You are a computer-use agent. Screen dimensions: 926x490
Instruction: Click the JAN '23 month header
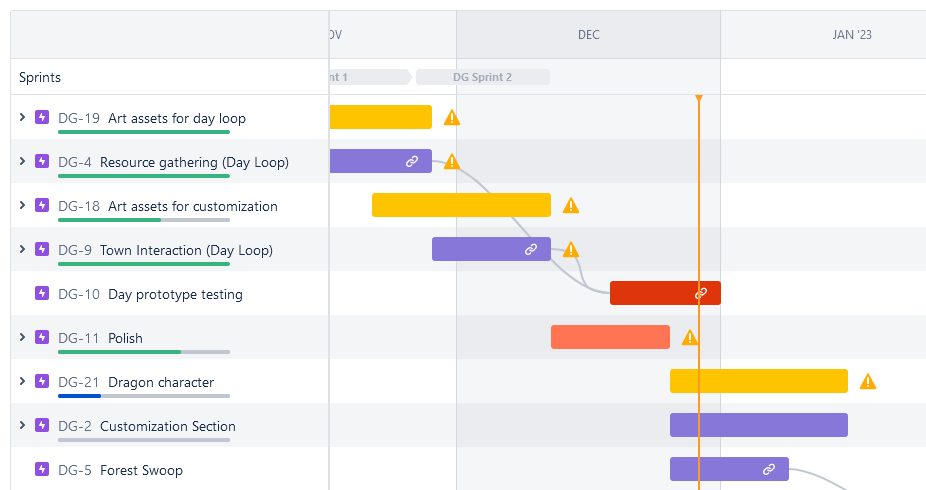pyautogui.click(x=852, y=35)
